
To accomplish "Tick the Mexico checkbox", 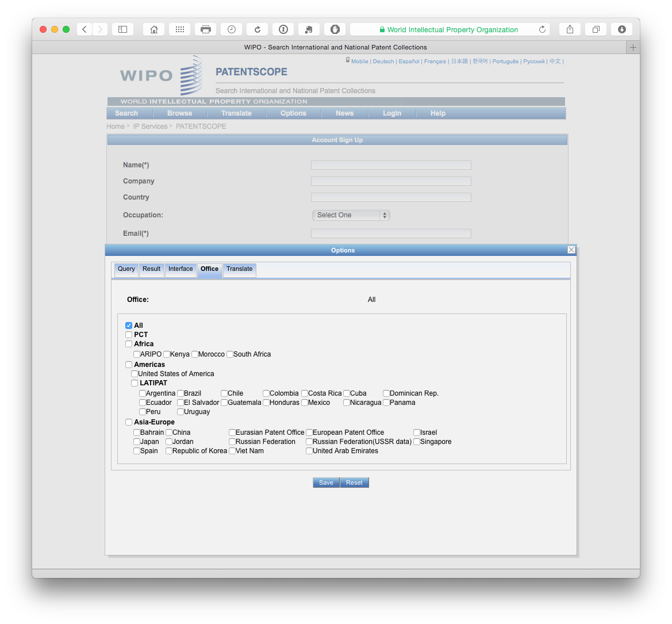I will pyautogui.click(x=305, y=403).
